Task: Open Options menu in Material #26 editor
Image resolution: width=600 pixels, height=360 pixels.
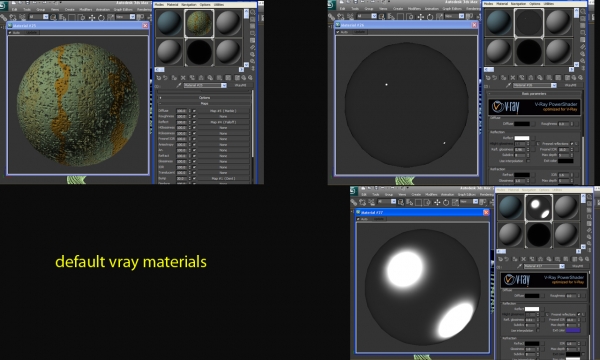Action: tap(535, 4)
